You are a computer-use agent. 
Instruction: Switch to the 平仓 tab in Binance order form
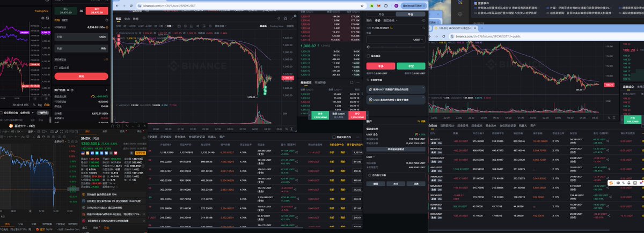(411, 14)
